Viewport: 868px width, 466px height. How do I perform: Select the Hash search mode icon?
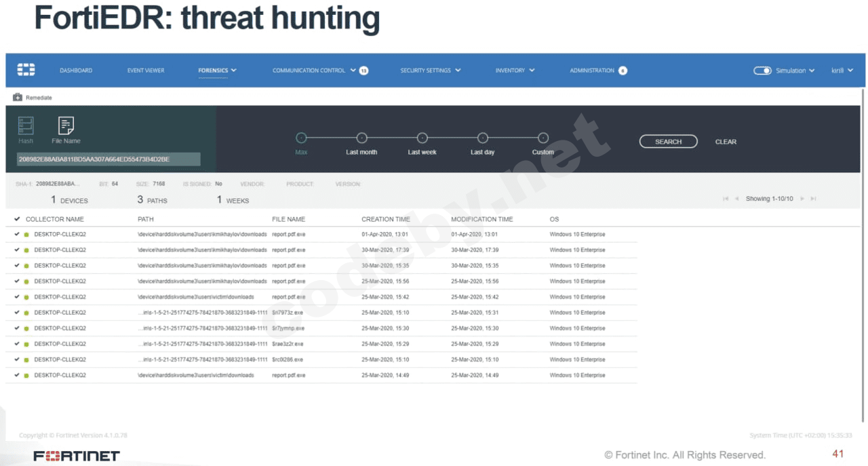(x=26, y=125)
